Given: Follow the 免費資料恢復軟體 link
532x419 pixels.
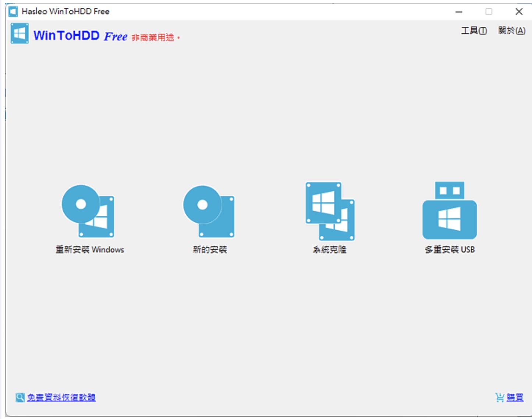Looking at the screenshot, I should click(61, 397).
